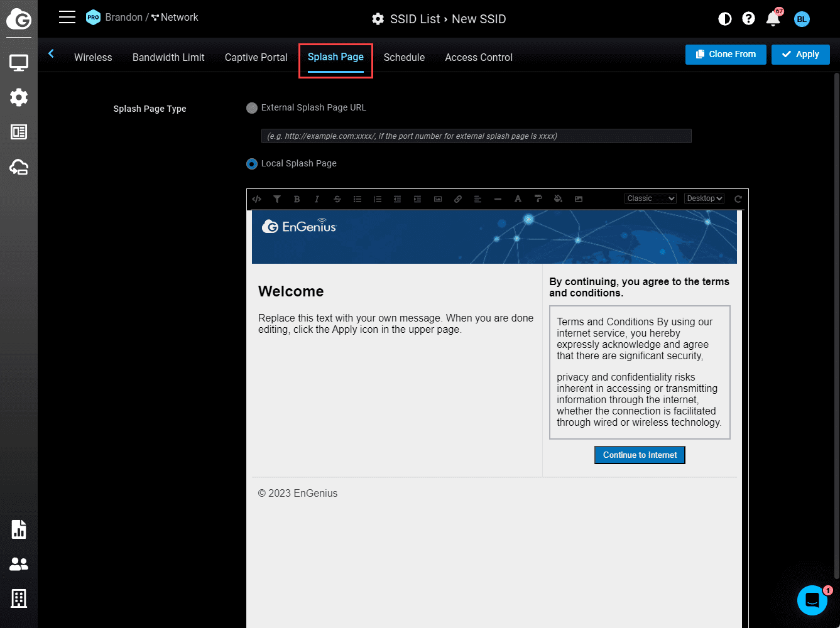
Task: Toggle italic formatting in the editor
Action: point(317,199)
